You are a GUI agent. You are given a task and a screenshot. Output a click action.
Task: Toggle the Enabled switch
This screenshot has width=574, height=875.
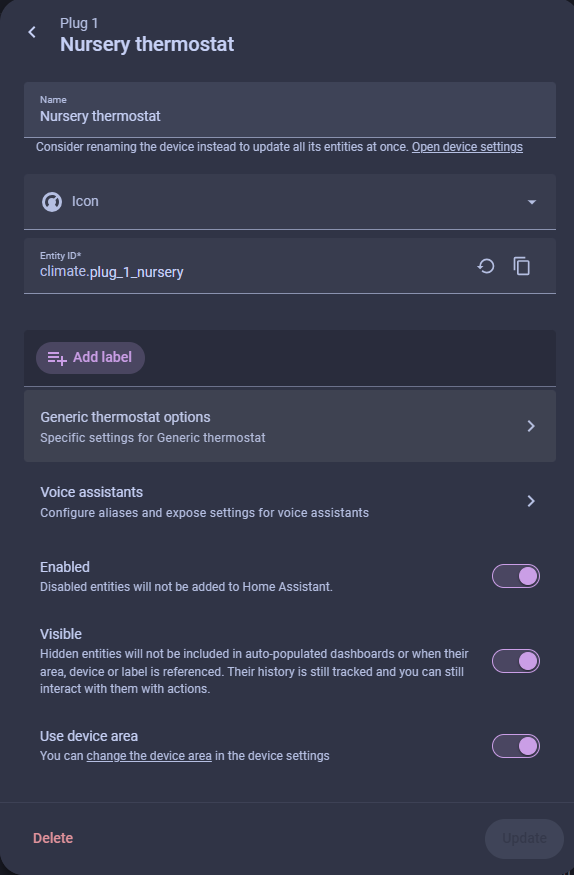click(515, 576)
